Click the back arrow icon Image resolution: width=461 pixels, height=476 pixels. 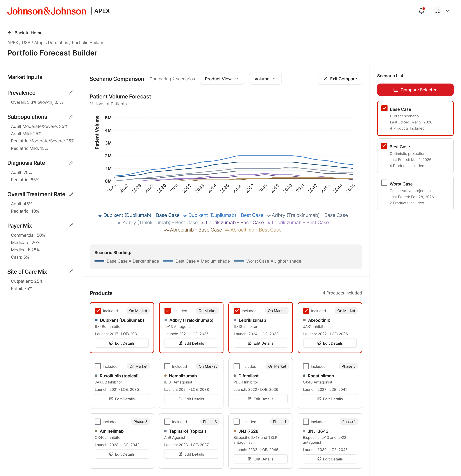(x=10, y=33)
